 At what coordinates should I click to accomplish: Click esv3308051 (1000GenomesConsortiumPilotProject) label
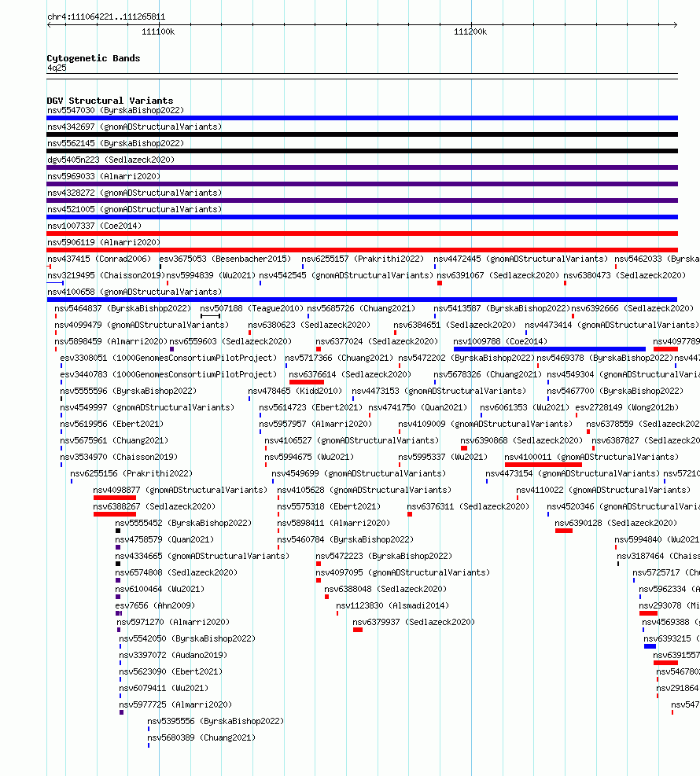click(168, 358)
